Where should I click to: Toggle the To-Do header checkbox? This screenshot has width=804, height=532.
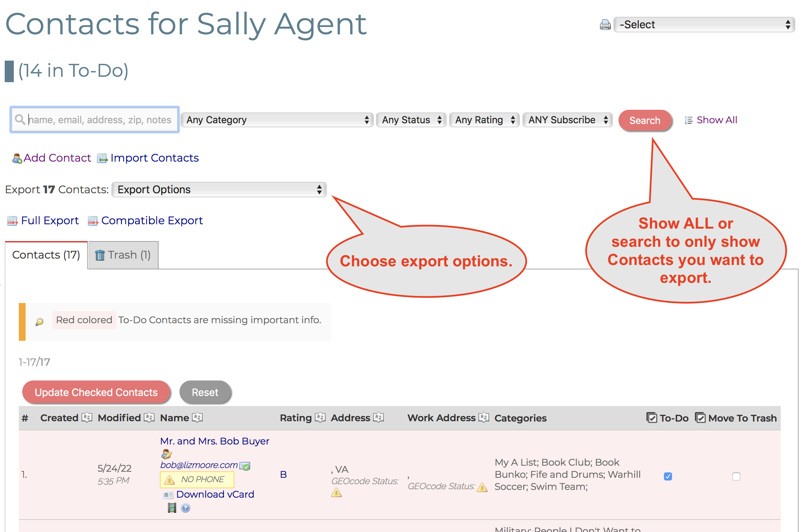pyautogui.click(x=652, y=418)
